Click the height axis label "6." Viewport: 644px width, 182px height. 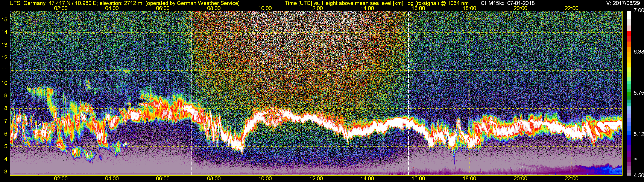[6, 134]
